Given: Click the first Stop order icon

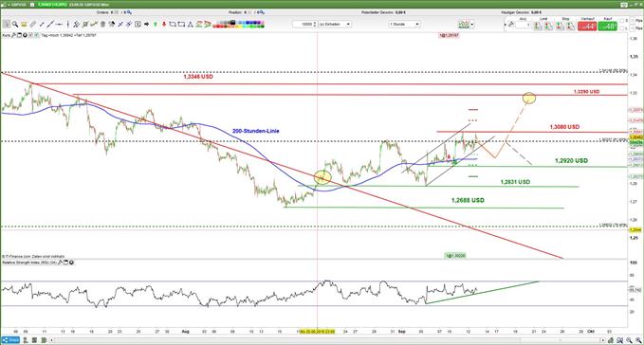Looking at the screenshot, I should [561, 26].
